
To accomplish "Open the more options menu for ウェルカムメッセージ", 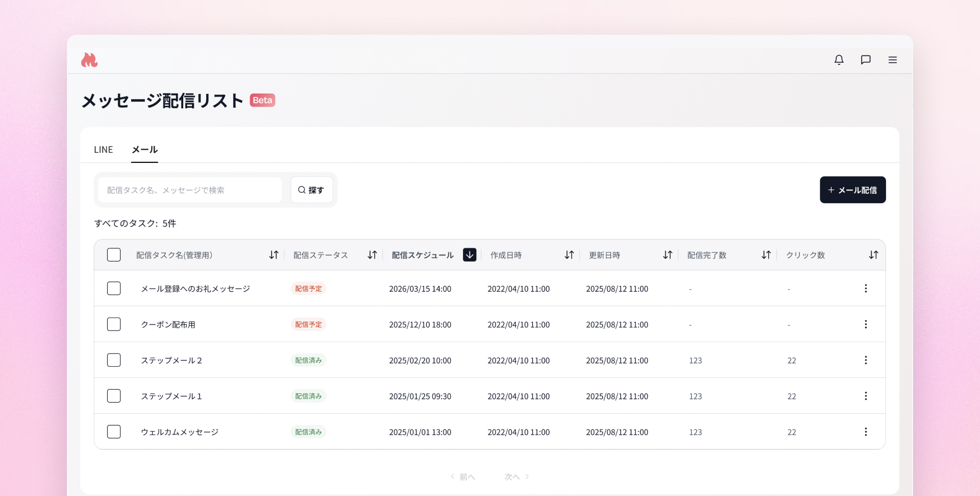I will 866,432.
